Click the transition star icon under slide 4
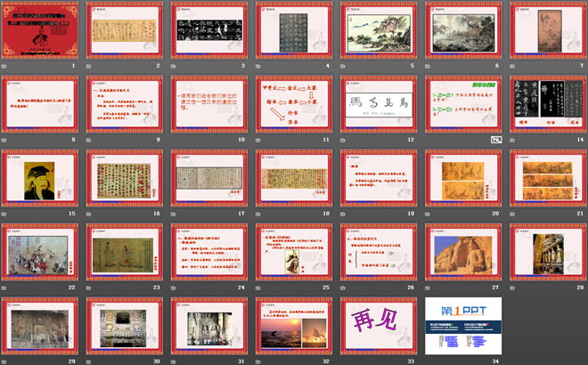Screen dimensions: 588x365 tap(258, 66)
